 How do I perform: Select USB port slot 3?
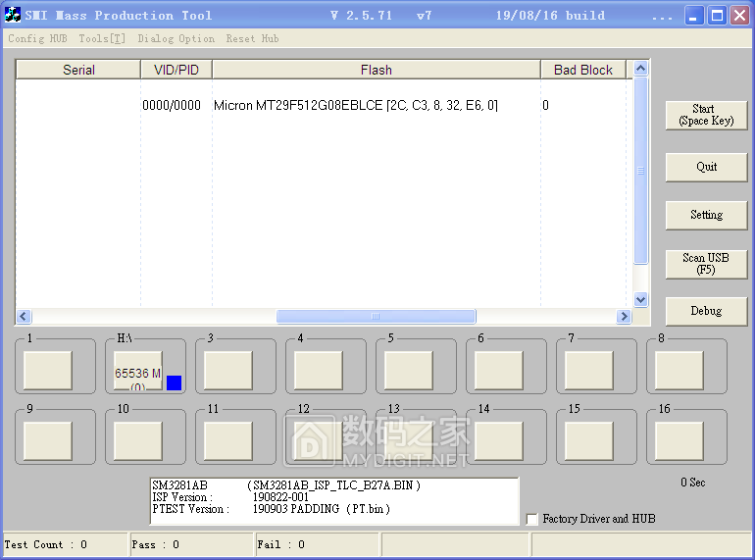(227, 371)
